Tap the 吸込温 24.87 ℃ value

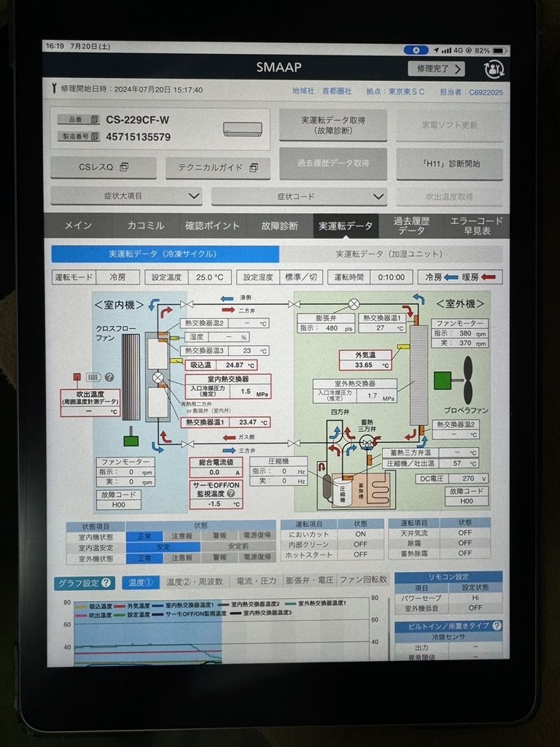coord(221,365)
